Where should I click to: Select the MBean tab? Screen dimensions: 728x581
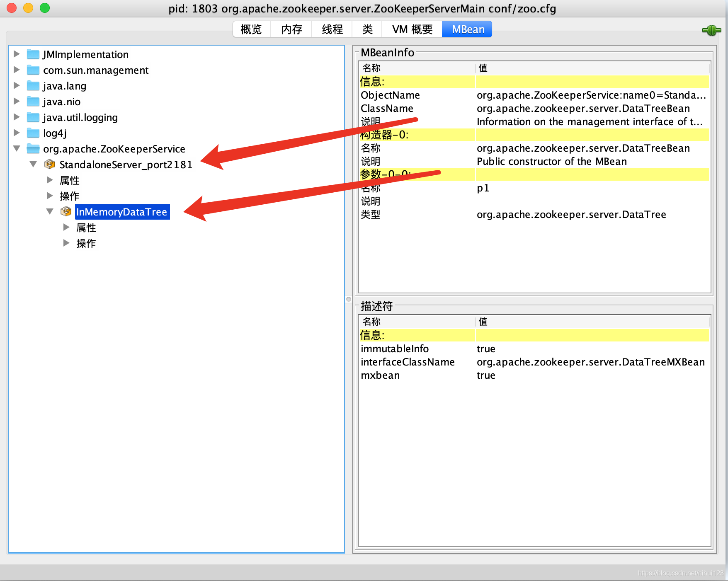pos(468,29)
